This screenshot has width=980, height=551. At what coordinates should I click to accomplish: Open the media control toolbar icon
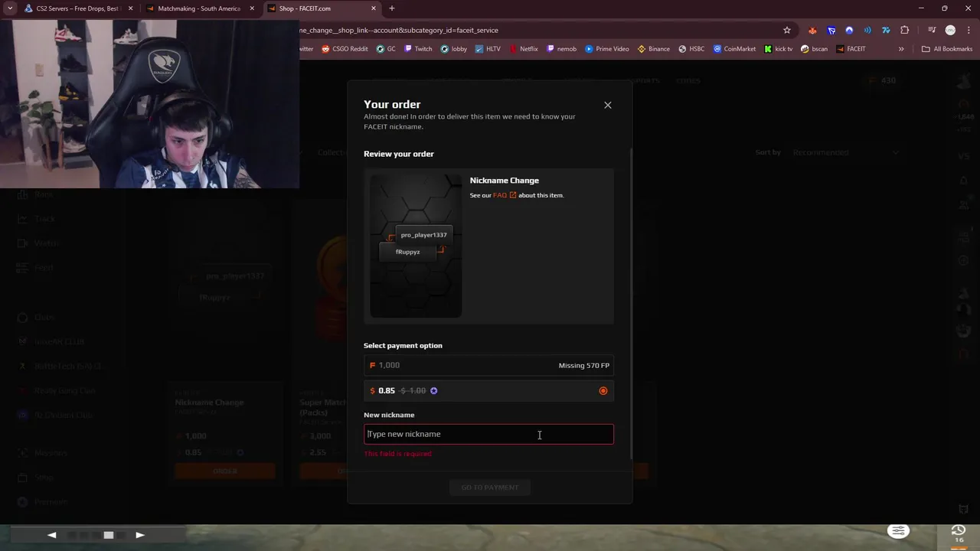(932, 31)
